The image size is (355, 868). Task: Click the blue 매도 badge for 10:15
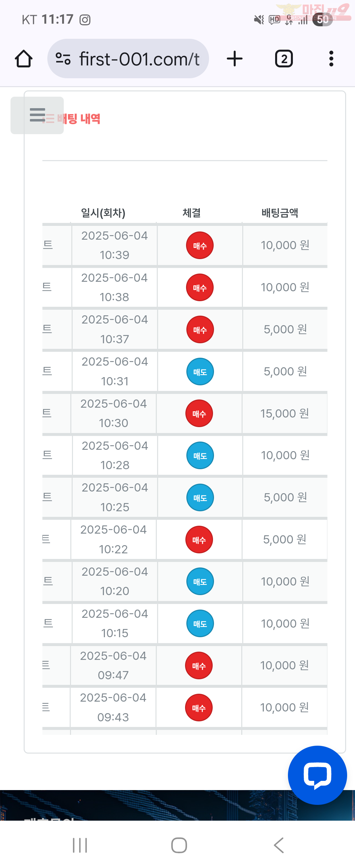coord(200,623)
